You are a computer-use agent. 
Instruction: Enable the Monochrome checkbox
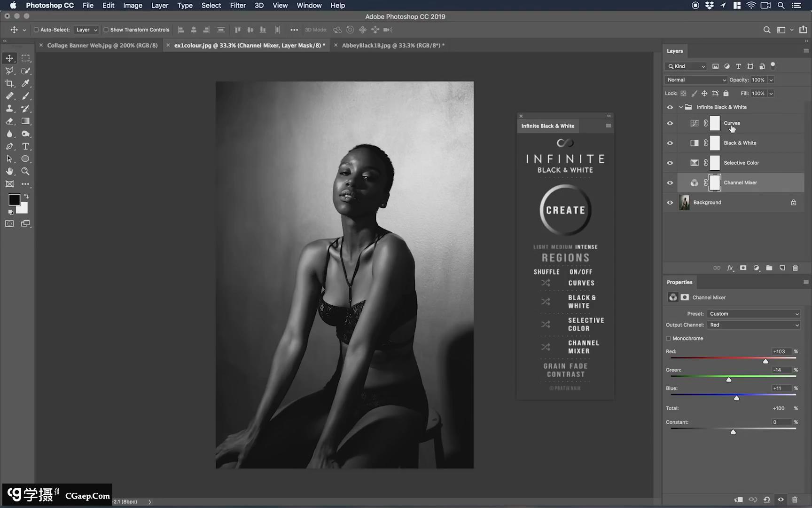668,339
